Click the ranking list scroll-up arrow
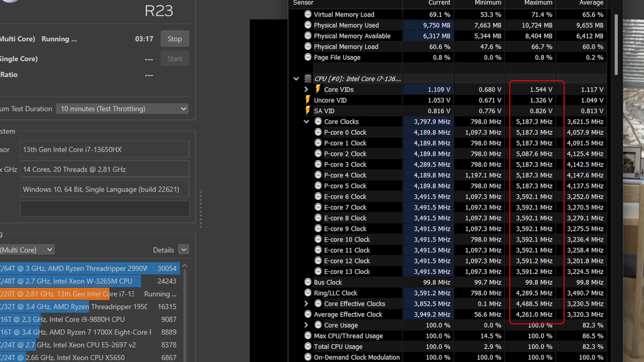Image resolution: width=644 pixels, height=362 pixels. pos(185,266)
